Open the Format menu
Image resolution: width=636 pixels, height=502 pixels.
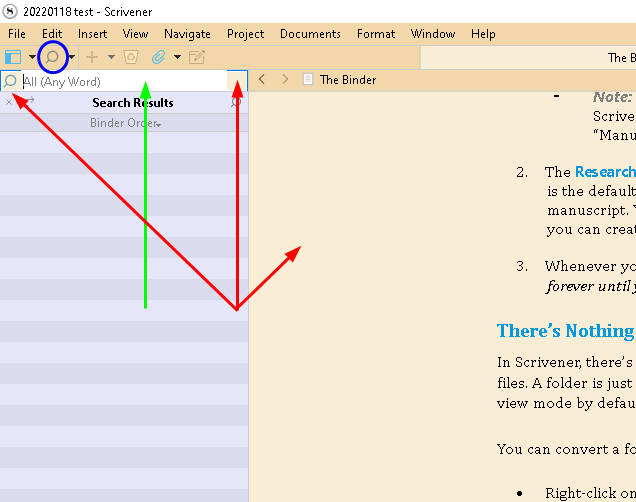pos(376,34)
